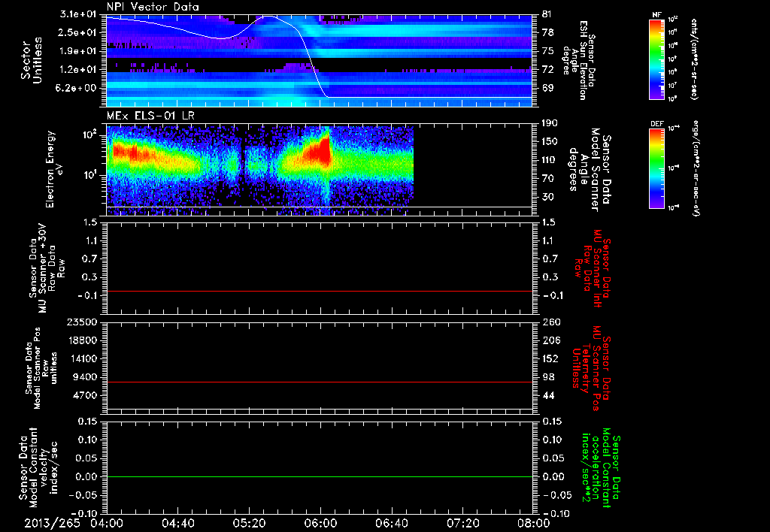
Task: Click the '04:40' time tick label
Action: (x=177, y=523)
